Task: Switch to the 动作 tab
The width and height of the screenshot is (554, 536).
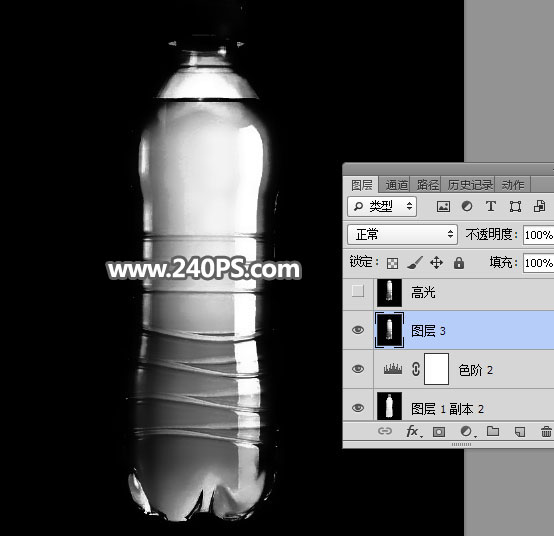Action: point(513,185)
